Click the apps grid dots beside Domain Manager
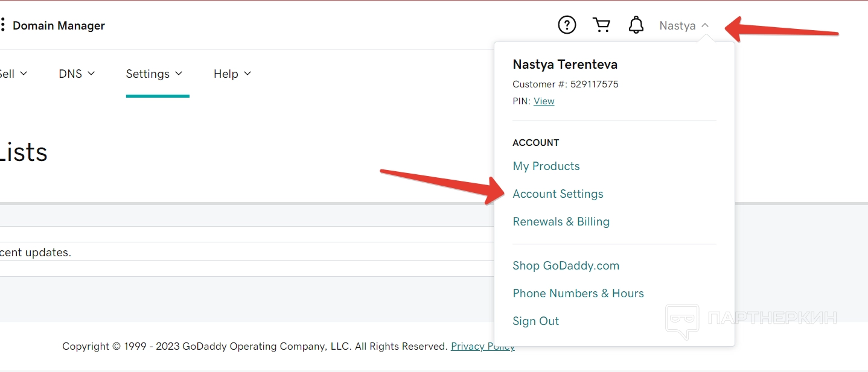The width and height of the screenshot is (868, 372). pyautogui.click(x=3, y=25)
